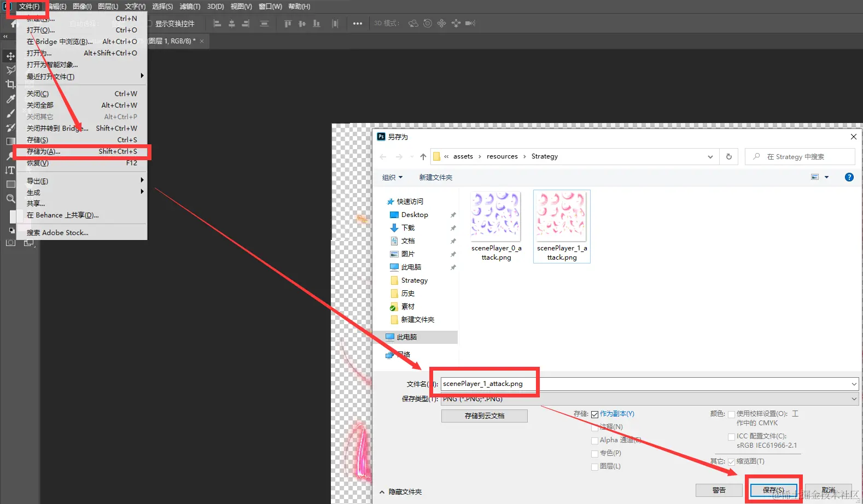Click the align top edges icon
Screen dimensions: 863x504
point(288,24)
